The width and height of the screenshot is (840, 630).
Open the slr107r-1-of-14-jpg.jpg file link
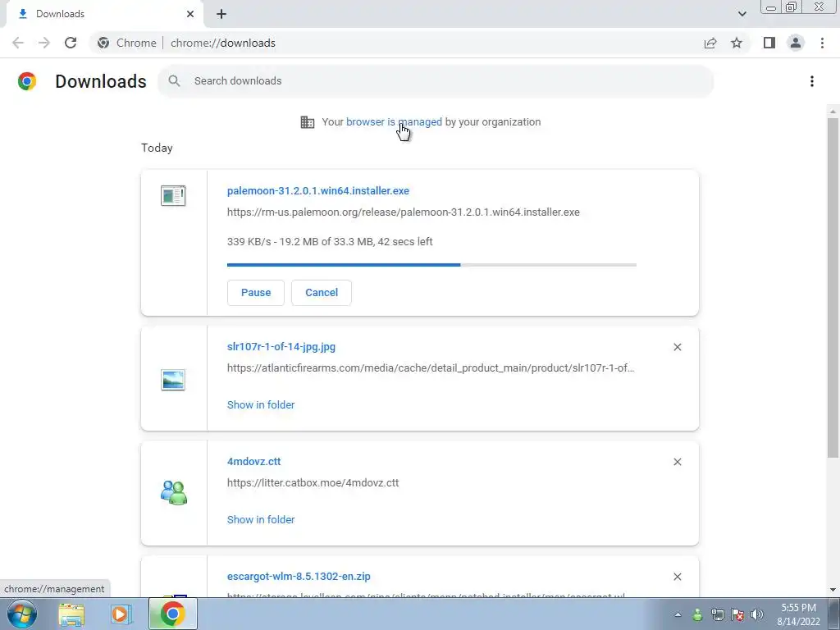click(281, 347)
